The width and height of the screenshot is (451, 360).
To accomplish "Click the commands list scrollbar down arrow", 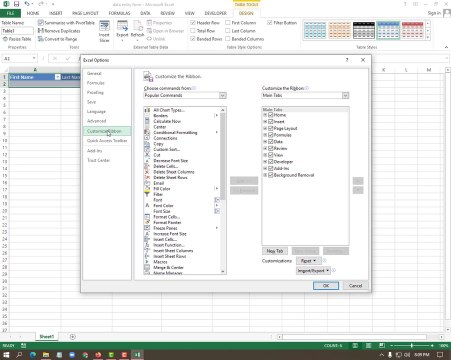I will click(x=223, y=272).
